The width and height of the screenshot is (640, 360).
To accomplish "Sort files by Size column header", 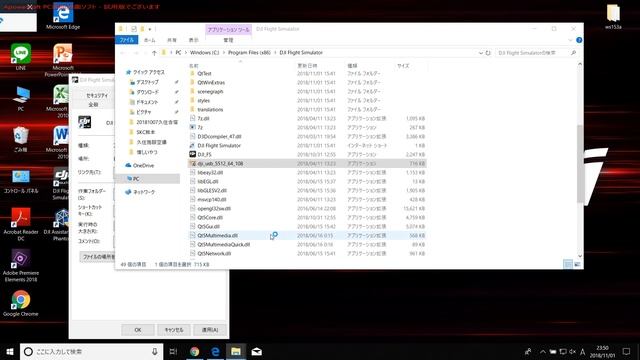I will coord(403,65).
